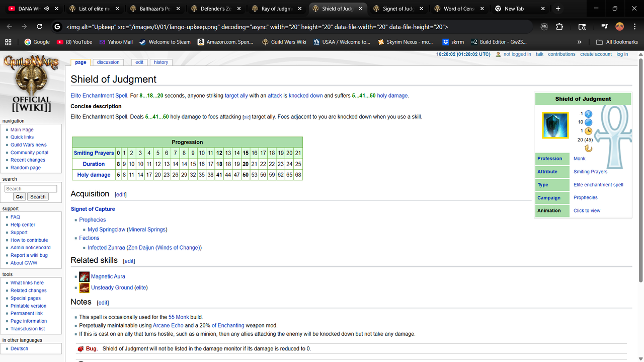This screenshot has height=362, width=644.
Task: Click the red Bug icon in notes
Action: coord(80,349)
